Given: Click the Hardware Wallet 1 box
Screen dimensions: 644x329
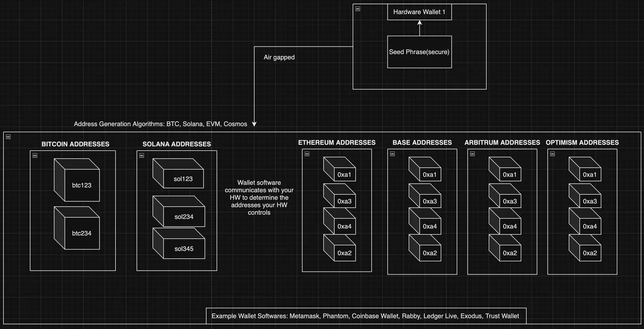Looking at the screenshot, I should (x=419, y=12).
